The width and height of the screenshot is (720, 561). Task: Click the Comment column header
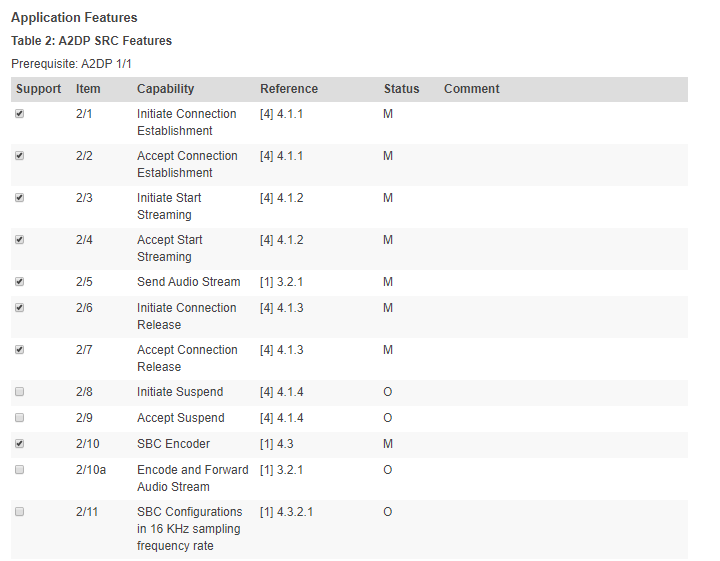tap(472, 89)
